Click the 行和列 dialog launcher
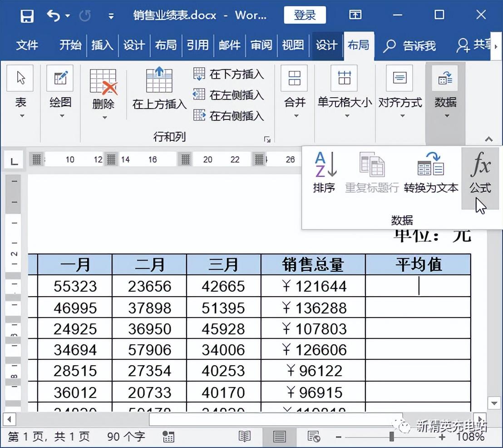The width and height of the screenshot is (503, 448). [x=268, y=139]
